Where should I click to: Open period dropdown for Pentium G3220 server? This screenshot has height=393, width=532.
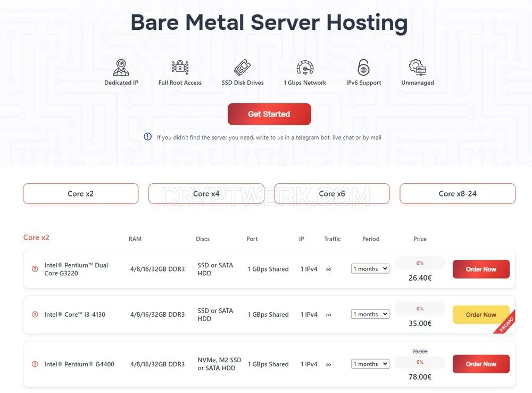[370, 269]
